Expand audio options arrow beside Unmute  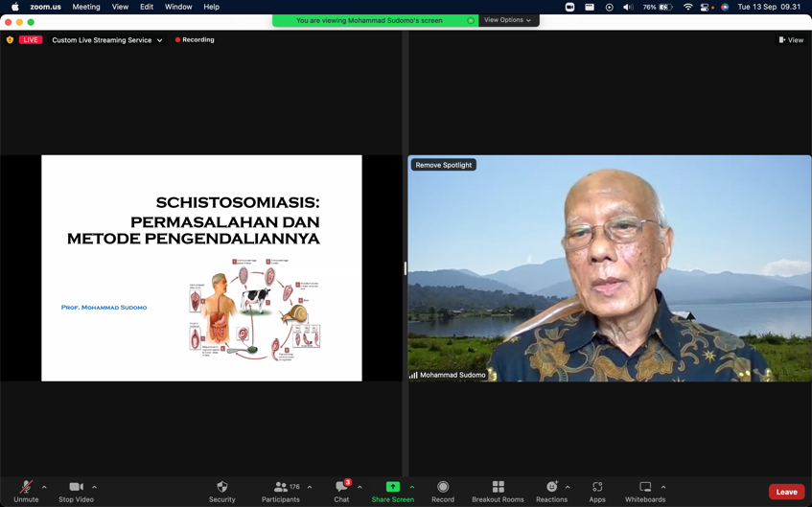[x=44, y=487]
